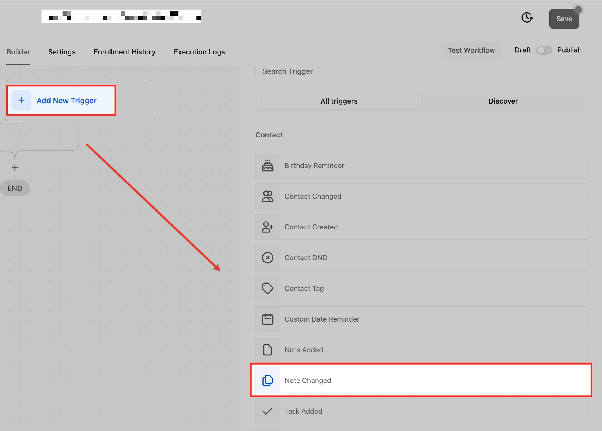602x431 pixels.
Task: Choose the Birthday Reminder trigger
Action: click(421, 165)
